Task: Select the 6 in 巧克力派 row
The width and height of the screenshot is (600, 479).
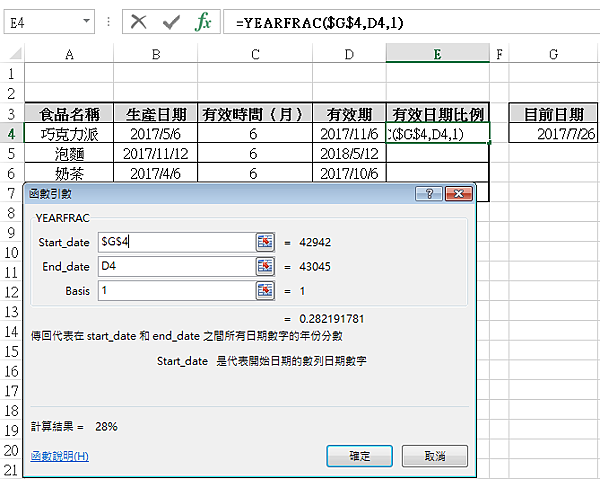Action: click(255, 134)
